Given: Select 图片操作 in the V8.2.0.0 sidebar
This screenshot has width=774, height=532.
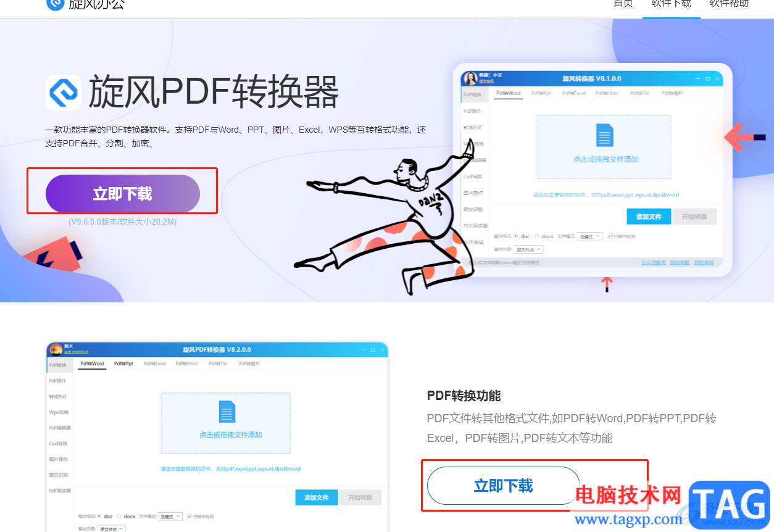Looking at the screenshot, I should coord(59,459).
